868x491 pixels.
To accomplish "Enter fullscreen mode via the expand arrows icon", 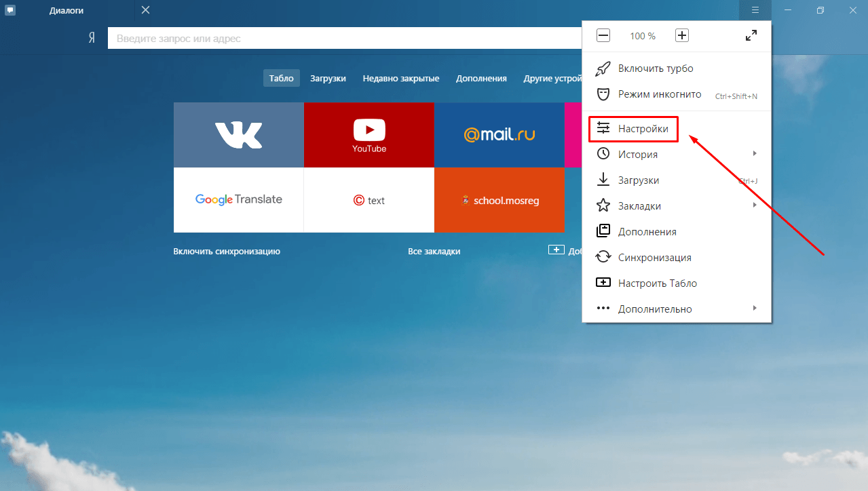I will (751, 36).
